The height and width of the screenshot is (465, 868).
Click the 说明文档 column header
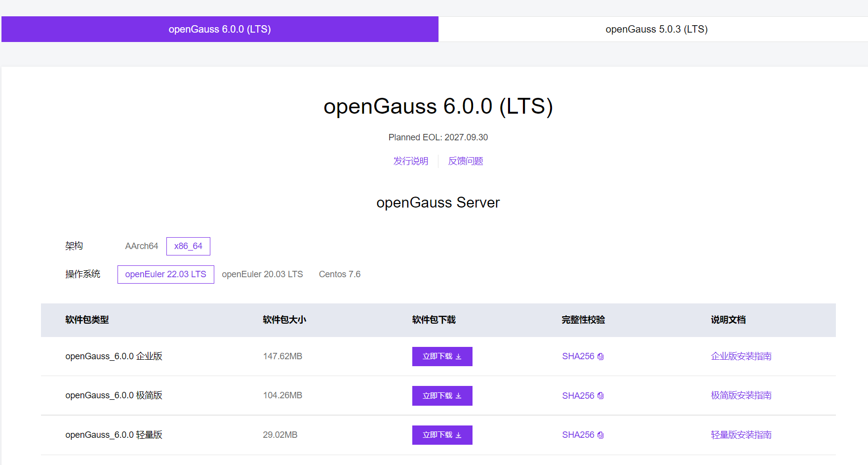[728, 320]
